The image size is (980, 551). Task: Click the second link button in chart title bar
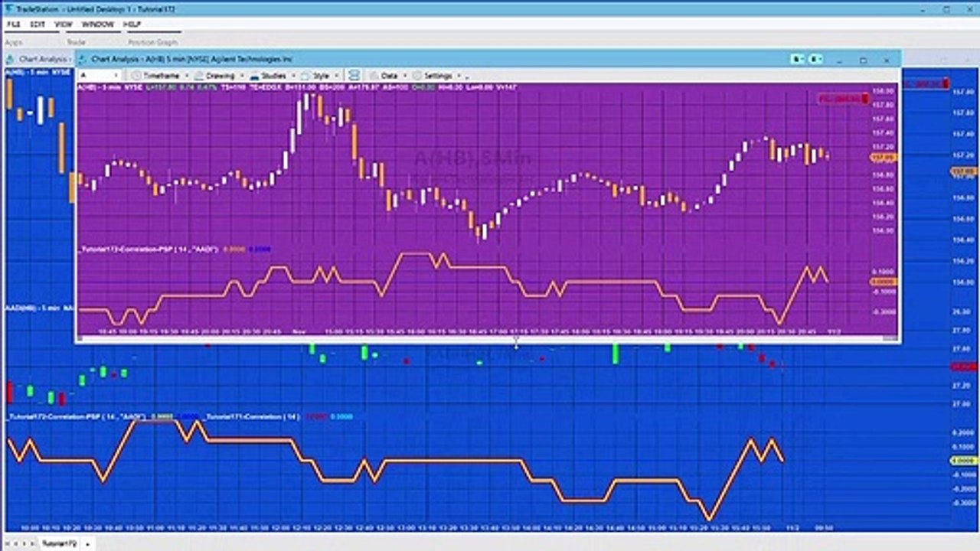tap(816, 59)
